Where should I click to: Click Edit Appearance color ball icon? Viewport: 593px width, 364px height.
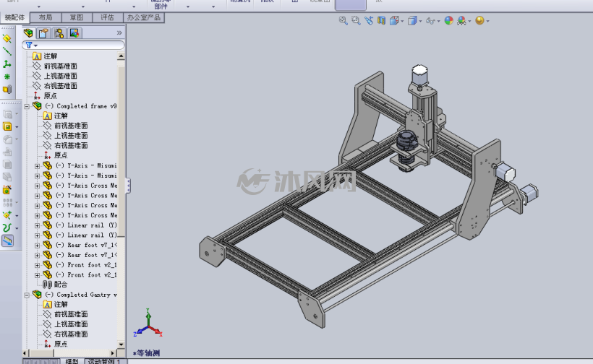point(449,20)
